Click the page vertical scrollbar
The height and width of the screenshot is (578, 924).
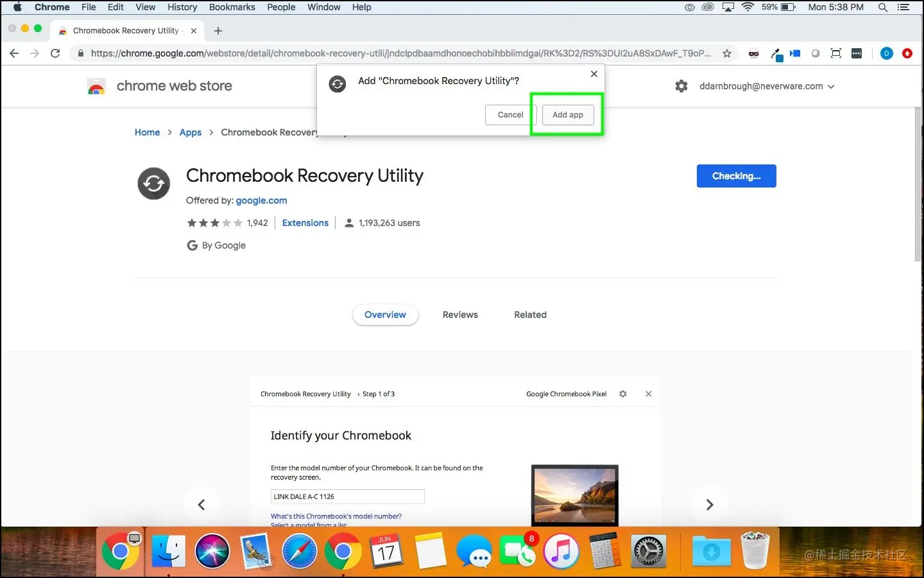[x=918, y=184]
